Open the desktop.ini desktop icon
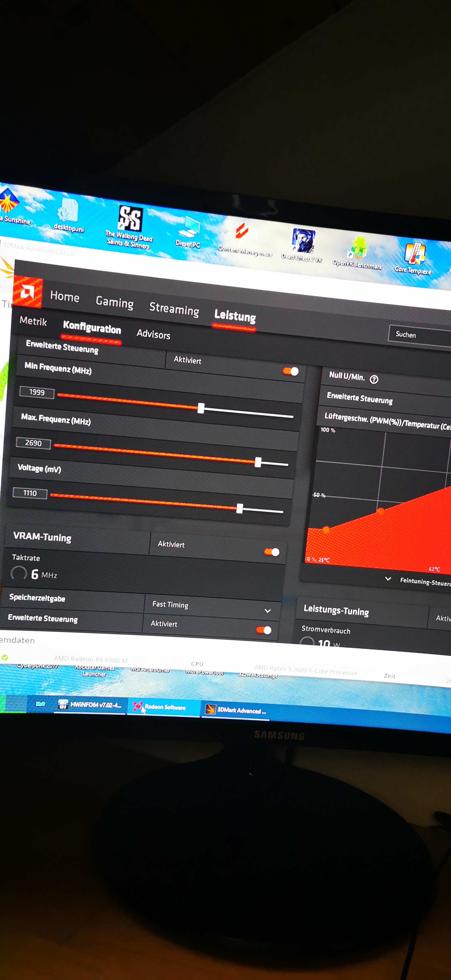 (x=69, y=215)
